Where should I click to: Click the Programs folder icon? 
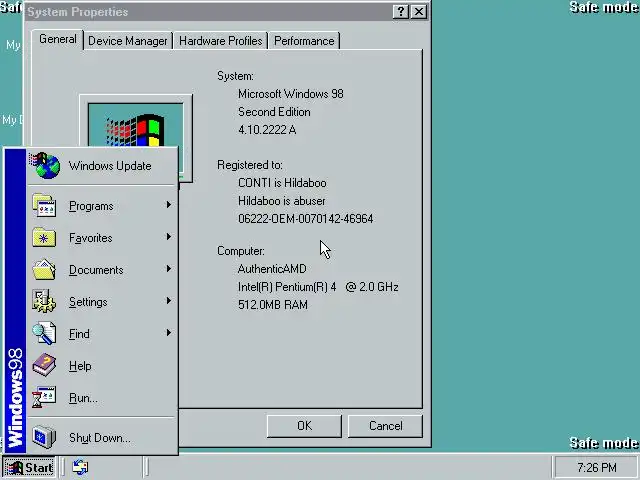coord(44,205)
